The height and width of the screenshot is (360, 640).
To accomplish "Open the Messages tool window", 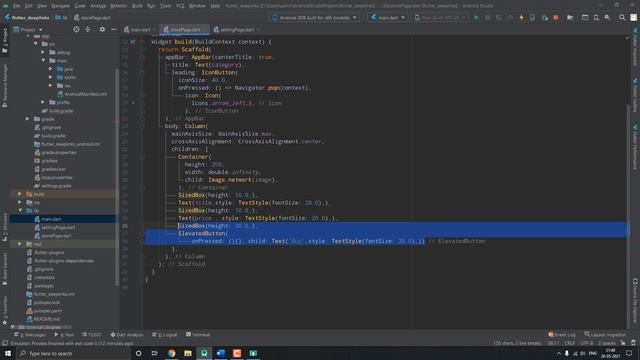I will [x=30, y=335].
